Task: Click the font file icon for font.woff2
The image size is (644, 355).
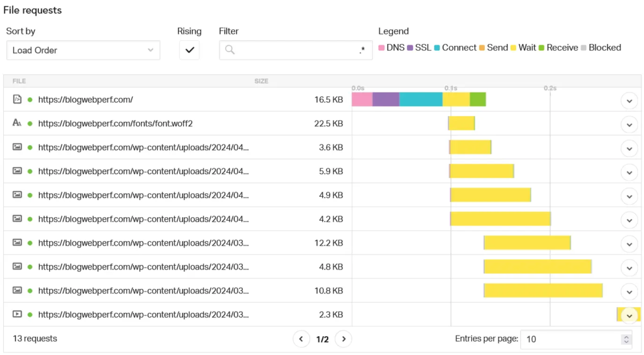Action: pyautogui.click(x=17, y=123)
